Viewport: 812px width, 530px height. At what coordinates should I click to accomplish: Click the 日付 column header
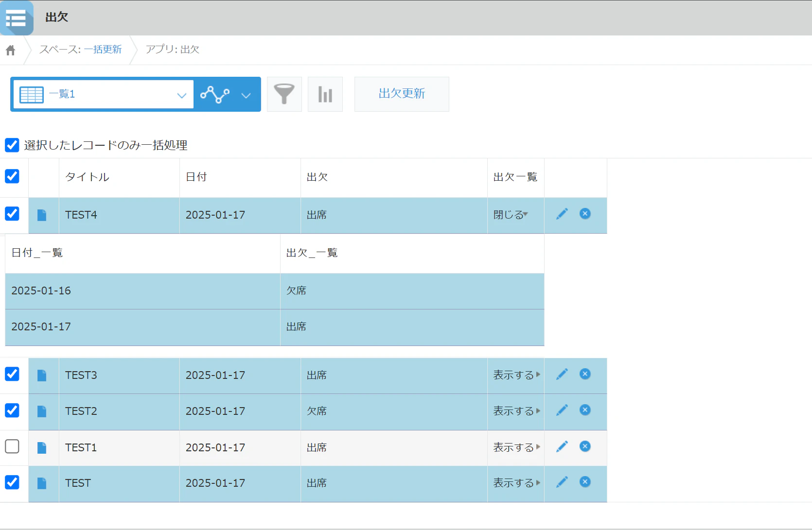196,177
